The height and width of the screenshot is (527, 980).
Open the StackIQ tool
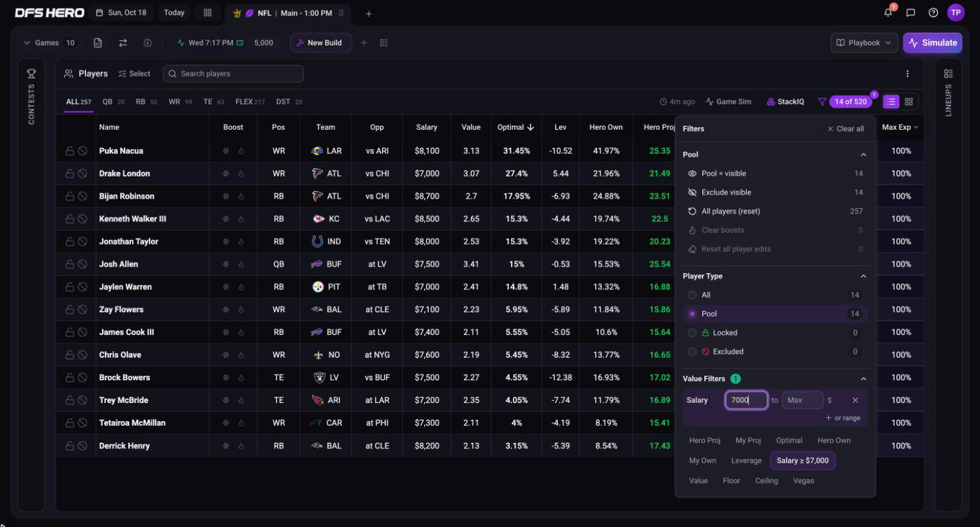[x=785, y=102]
